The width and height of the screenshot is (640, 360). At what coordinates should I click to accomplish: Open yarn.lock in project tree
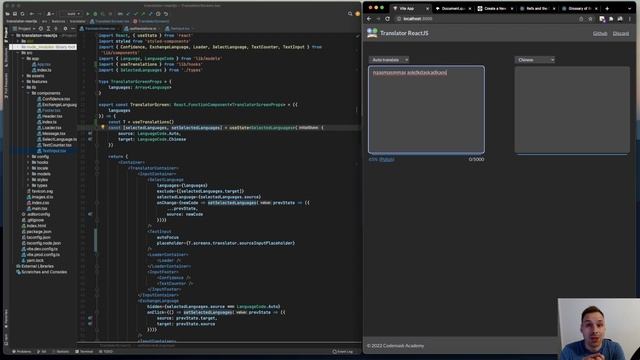click(x=32, y=260)
